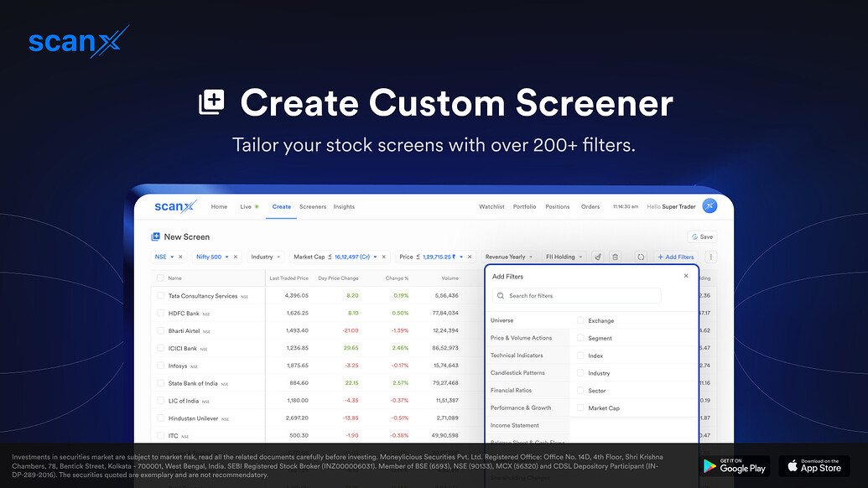Click the Save button
Viewport: 868px width, 488px height.
(x=702, y=236)
